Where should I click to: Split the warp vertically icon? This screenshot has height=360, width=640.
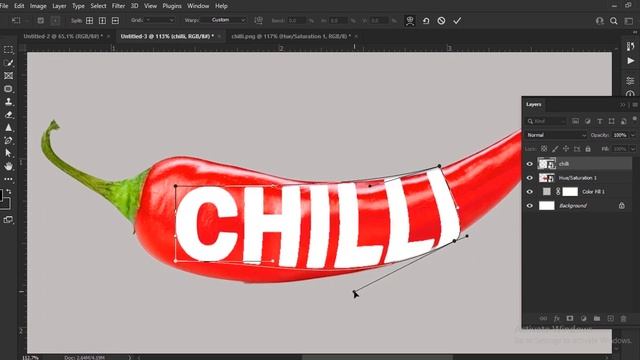tap(102, 20)
